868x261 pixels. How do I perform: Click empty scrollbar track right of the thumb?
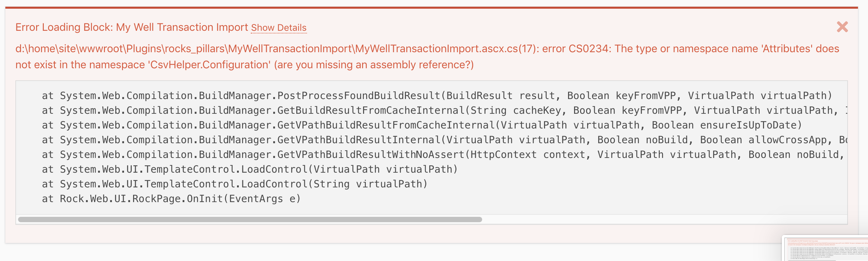click(664, 220)
